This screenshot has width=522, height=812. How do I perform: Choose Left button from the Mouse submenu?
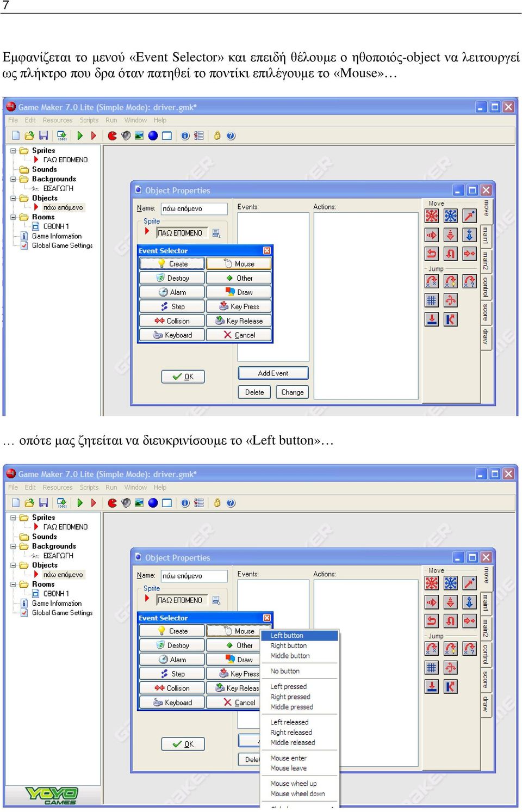(x=300, y=635)
